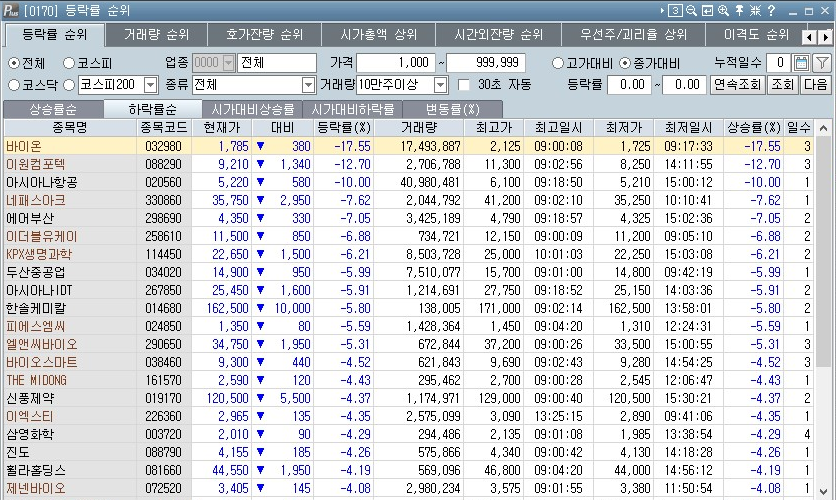This screenshot has width=836, height=500.
Task: Click the 종목명 column header
Action: tap(70, 128)
